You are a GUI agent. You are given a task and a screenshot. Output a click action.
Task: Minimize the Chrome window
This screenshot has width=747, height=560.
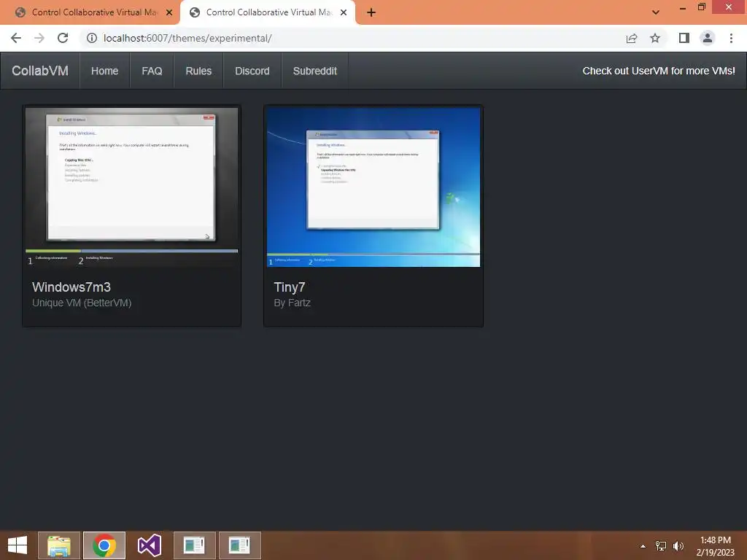tap(683, 7)
